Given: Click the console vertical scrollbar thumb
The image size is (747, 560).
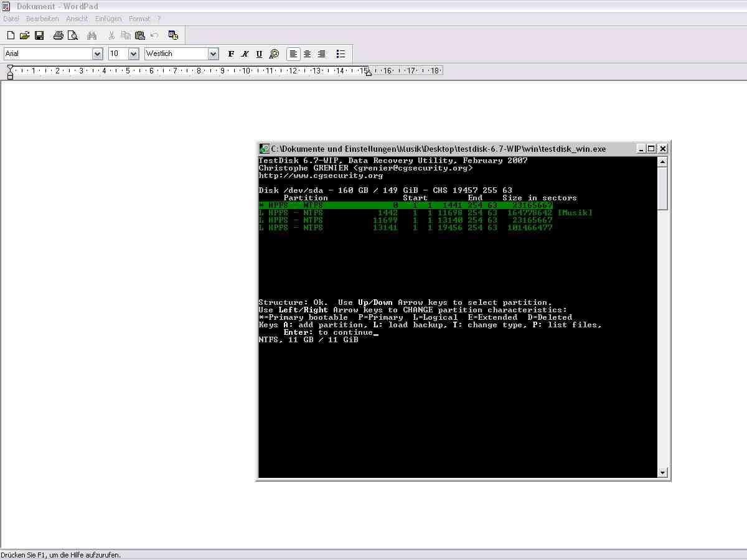Looking at the screenshot, I should [662, 188].
